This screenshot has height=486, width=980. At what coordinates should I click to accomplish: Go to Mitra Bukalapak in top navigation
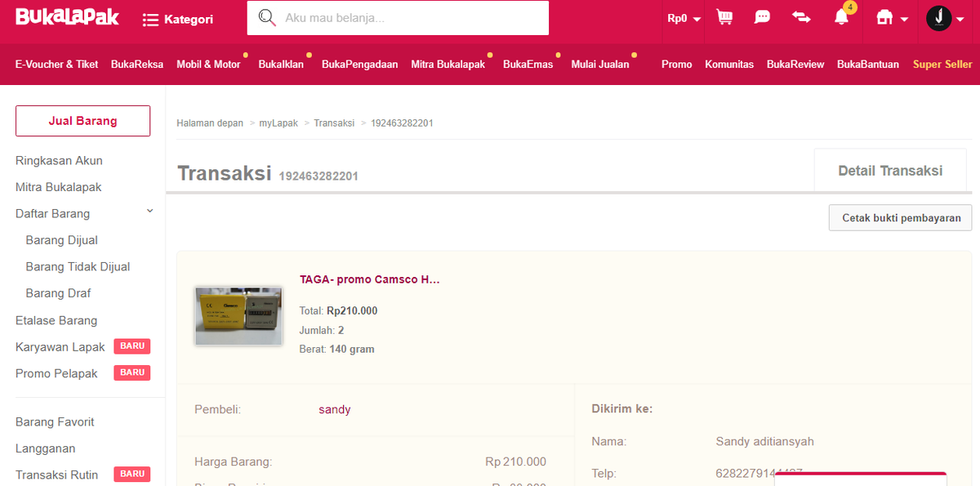pos(448,64)
